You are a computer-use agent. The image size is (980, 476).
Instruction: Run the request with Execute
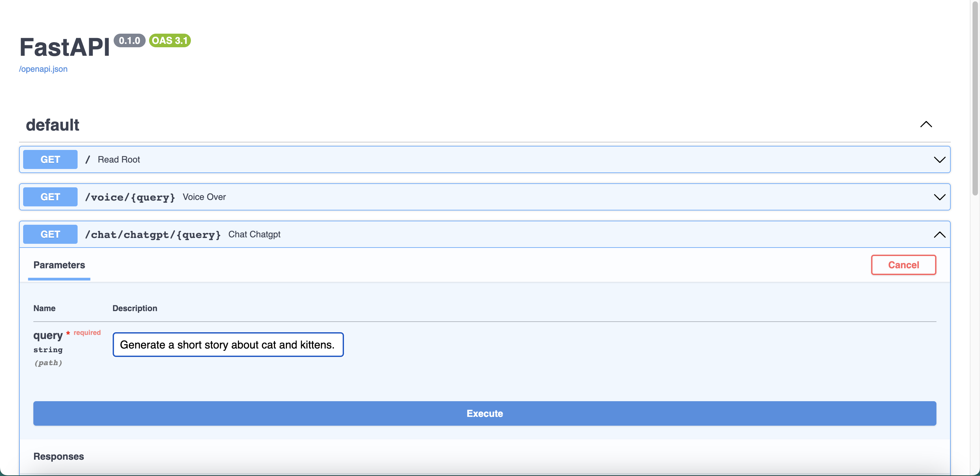484,413
